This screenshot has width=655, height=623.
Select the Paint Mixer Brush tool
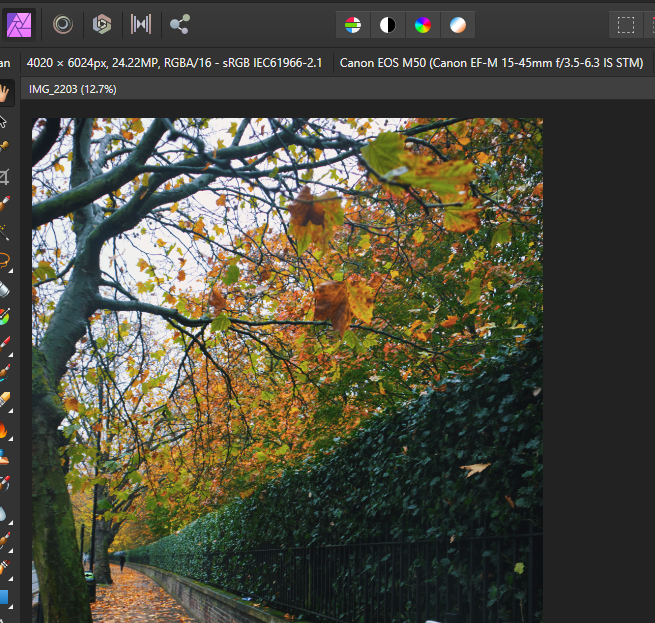coord(4,373)
